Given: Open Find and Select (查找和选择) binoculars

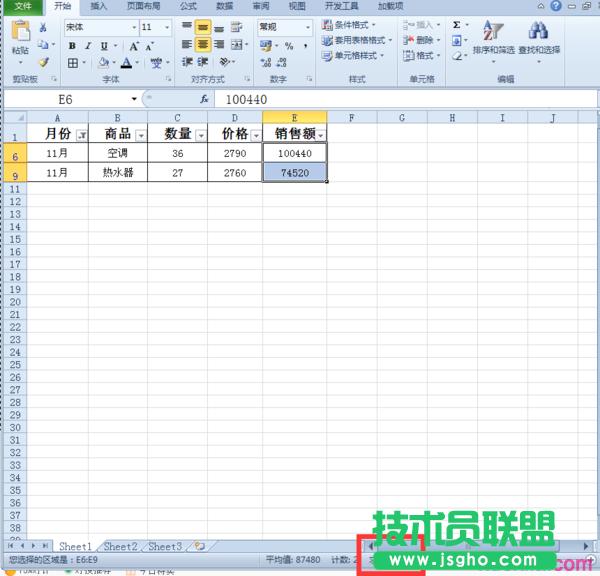Looking at the screenshot, I should point(539,38).
